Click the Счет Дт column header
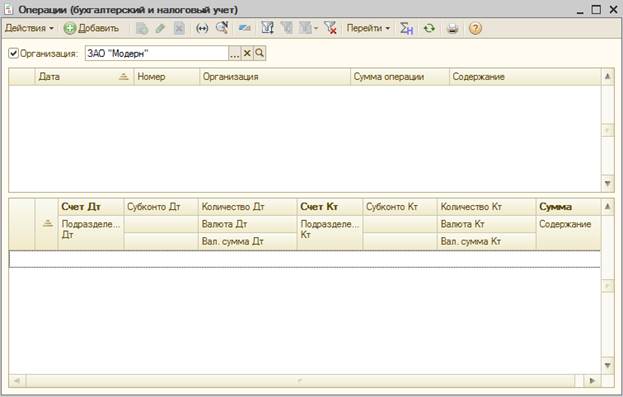This screenshot has width=623, height=397. tap(91, 207)
